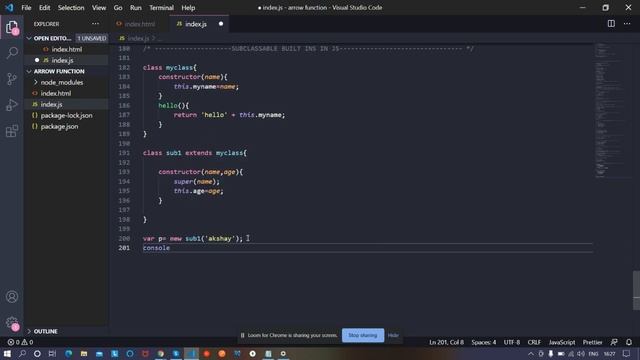Image resolution: width=640 pixels, height=360 pixels.
Task: Place cursor on line 201 console text
Action: coord(156,248)
